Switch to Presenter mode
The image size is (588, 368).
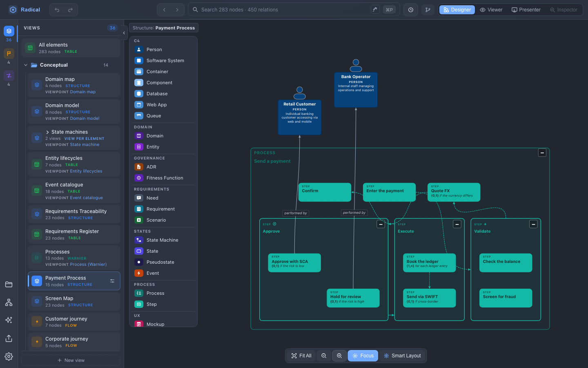pyautogui.click(x=526, y=10)
